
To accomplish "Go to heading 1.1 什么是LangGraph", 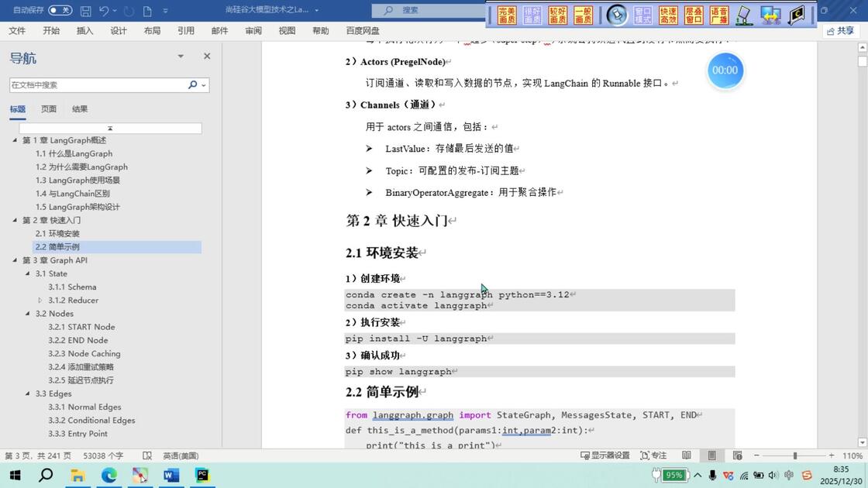I will coord(74,154).
